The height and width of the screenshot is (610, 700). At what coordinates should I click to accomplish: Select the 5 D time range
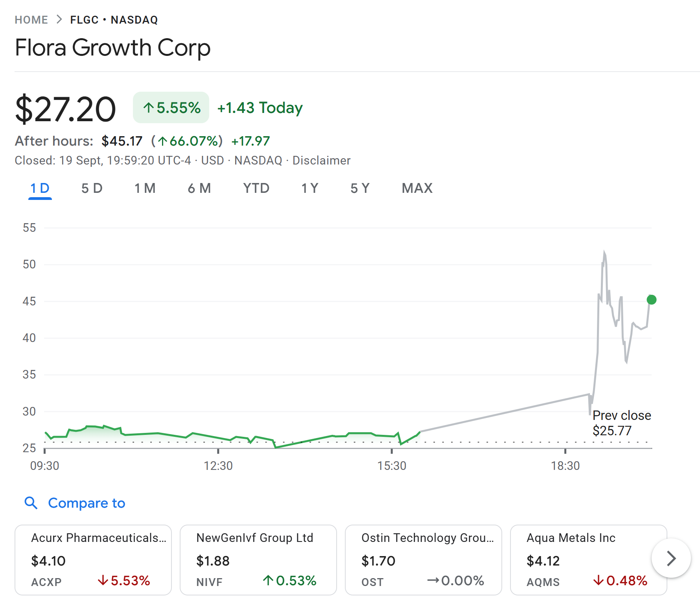(x=91, y=188)
